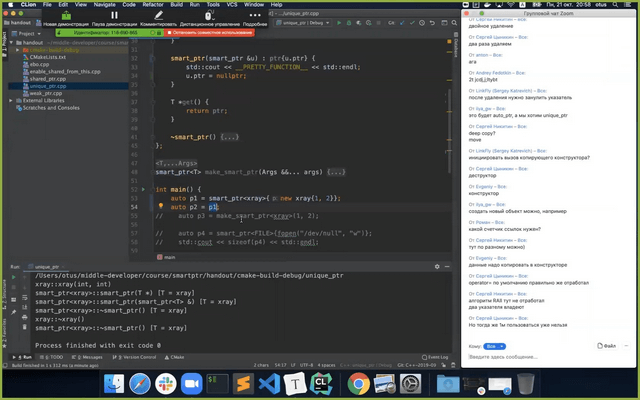640x400 pixels.
Task: Launch Visual Studio Code from the Dock
Action: [268, 383]
